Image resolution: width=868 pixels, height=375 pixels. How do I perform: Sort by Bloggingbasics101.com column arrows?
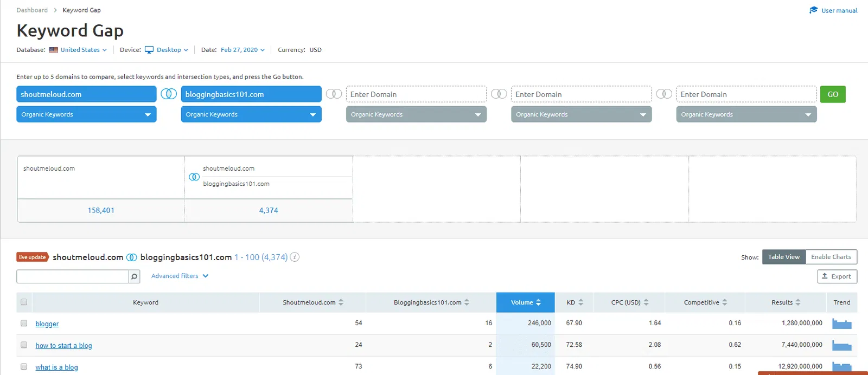(x=467, y=302)
